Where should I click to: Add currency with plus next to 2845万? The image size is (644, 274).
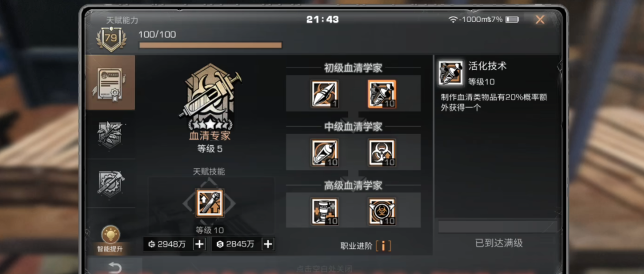(x=268, y=244)
